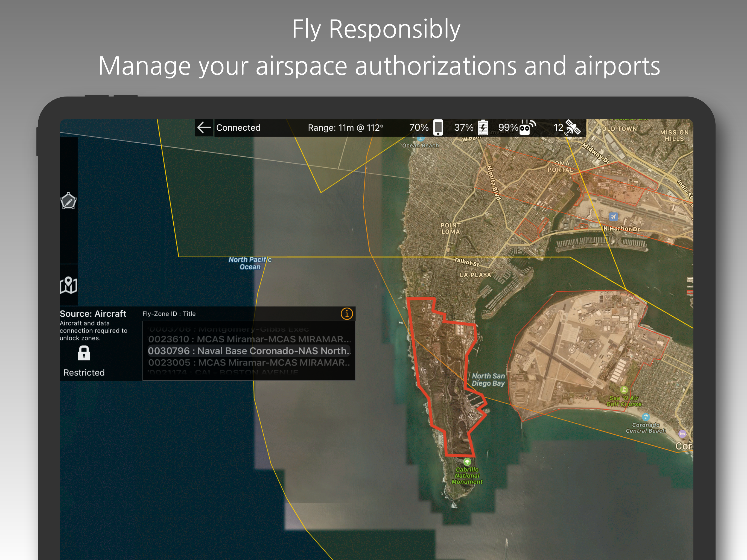
Task: Tap the orange info circle icon
Action: (x=347, y=314)
